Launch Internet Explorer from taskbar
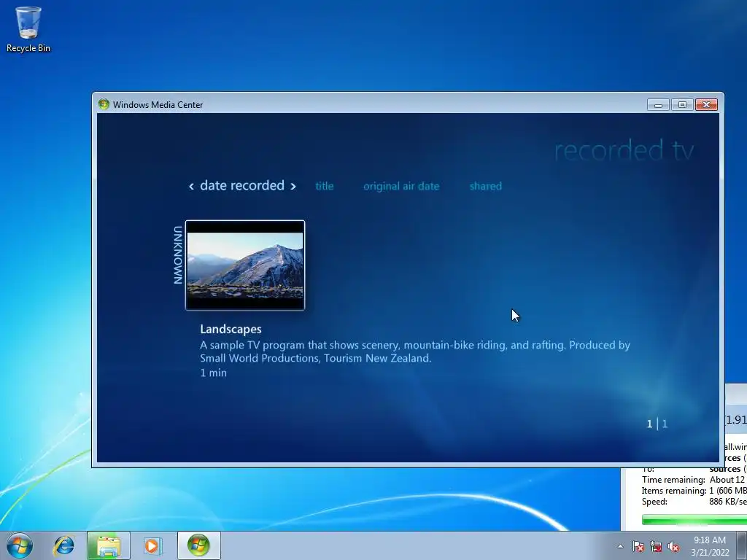Viewport: 747px width, 560px height. (64, 545)
